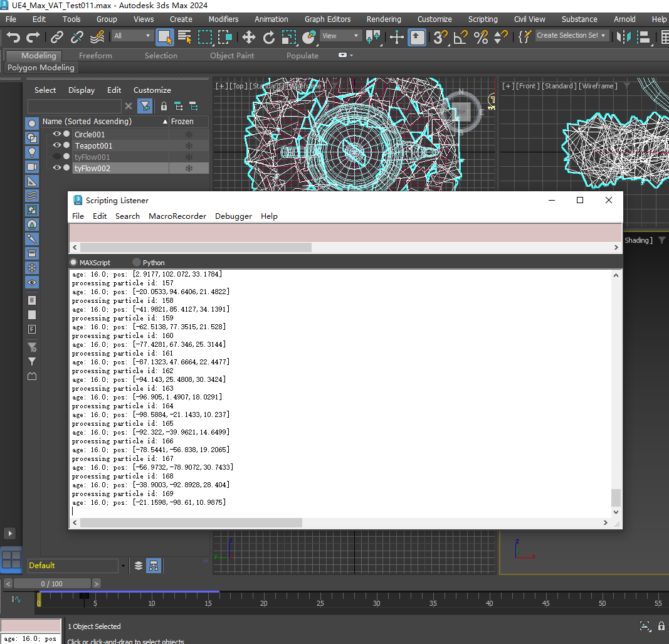
Task: Open the Customize menu in Scene Explorer
Action: (152, 90)
